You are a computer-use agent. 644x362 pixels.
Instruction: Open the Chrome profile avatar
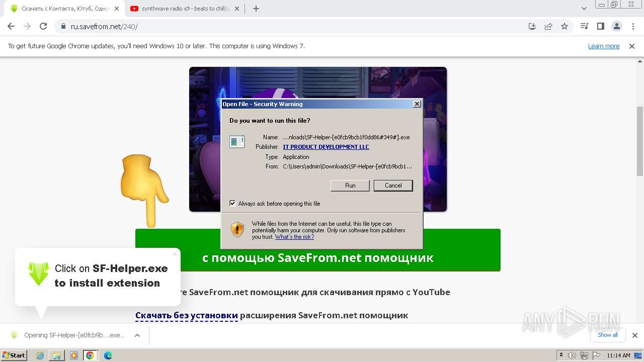[616, 26]
